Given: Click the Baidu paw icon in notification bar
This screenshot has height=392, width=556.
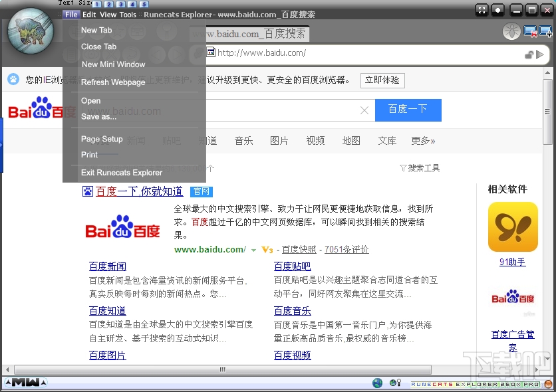Looking at the screenshot, I should [13, 79].
